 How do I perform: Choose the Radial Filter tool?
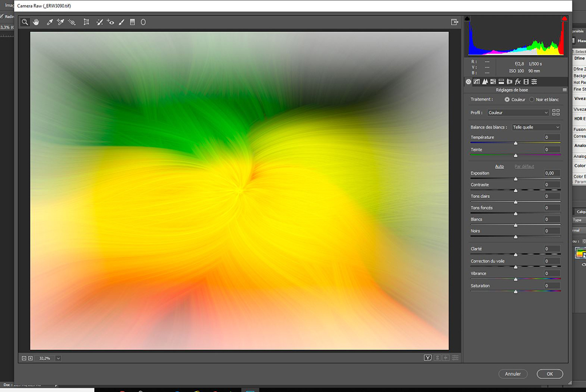143,22
